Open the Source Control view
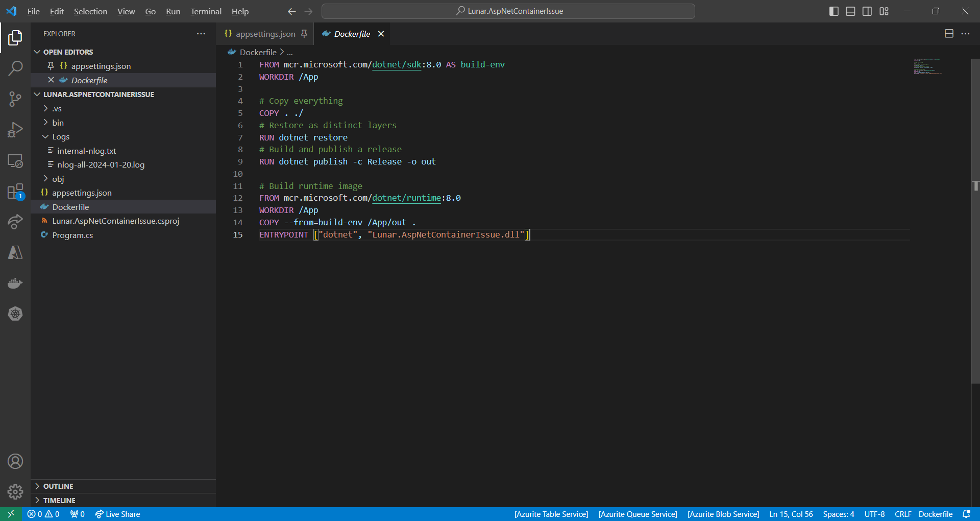980x521 pixels. click(x=15, y=99)
